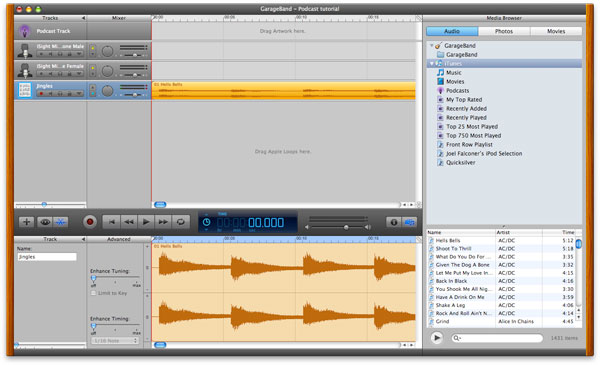The height and width of the screenshot is (365, 600).
Task: Open the 1/16 Note dropdown
Action: pos(115,341)
